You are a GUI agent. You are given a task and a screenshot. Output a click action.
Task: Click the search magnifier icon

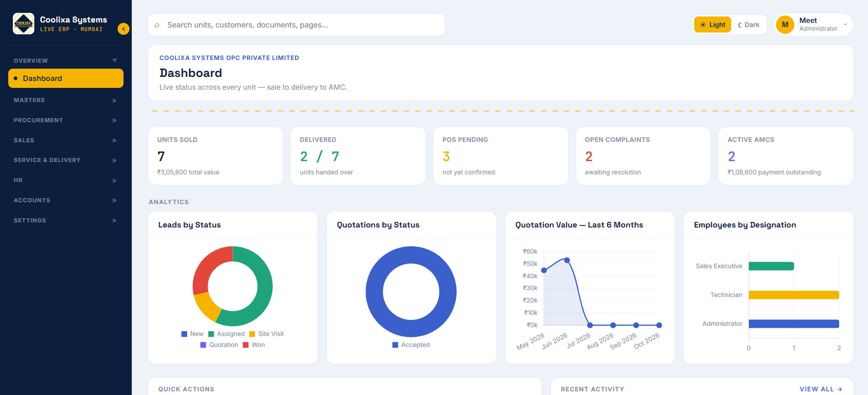coord(157,25)
